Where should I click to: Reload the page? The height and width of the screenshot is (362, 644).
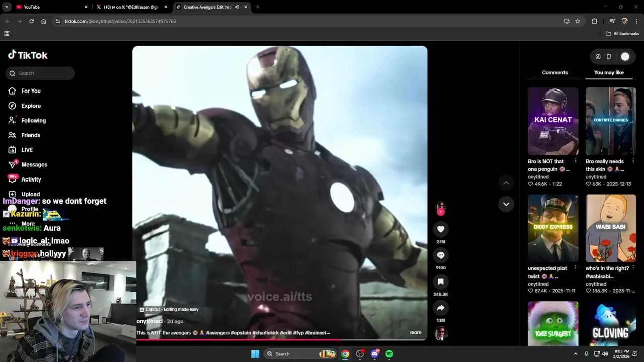click(31, 21)
